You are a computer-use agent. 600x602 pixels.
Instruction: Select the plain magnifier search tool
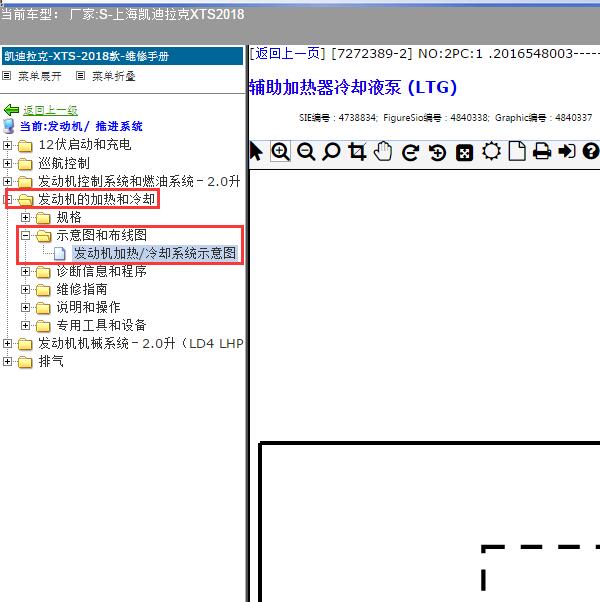(331, 151)
